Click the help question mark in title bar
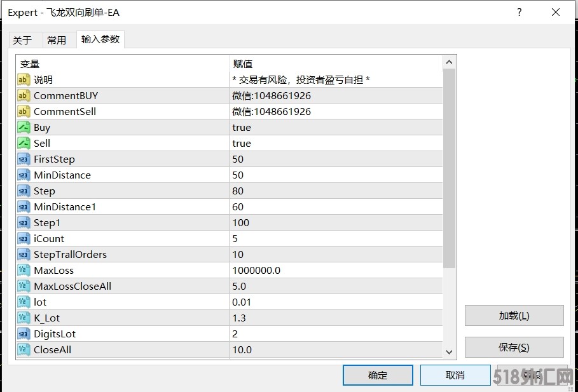Screen dimensions: 578x392 [520, 13]
